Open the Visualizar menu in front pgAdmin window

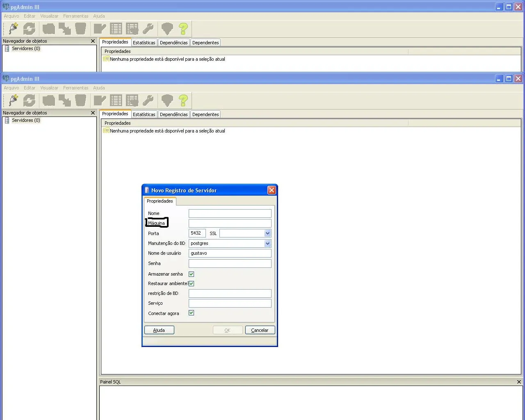tap(49, 88)
